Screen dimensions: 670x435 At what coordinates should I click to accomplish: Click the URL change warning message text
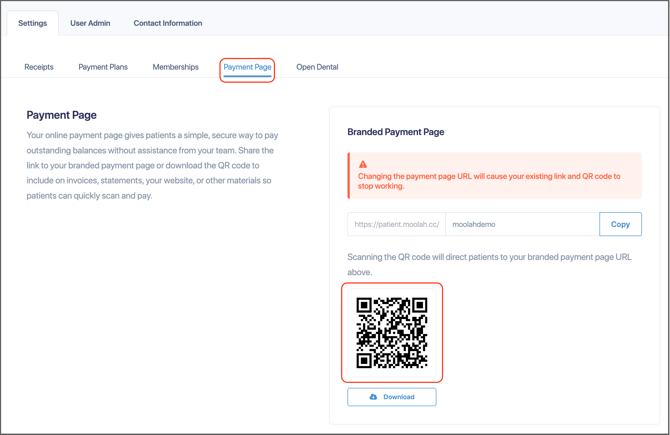tap(489, 181)
